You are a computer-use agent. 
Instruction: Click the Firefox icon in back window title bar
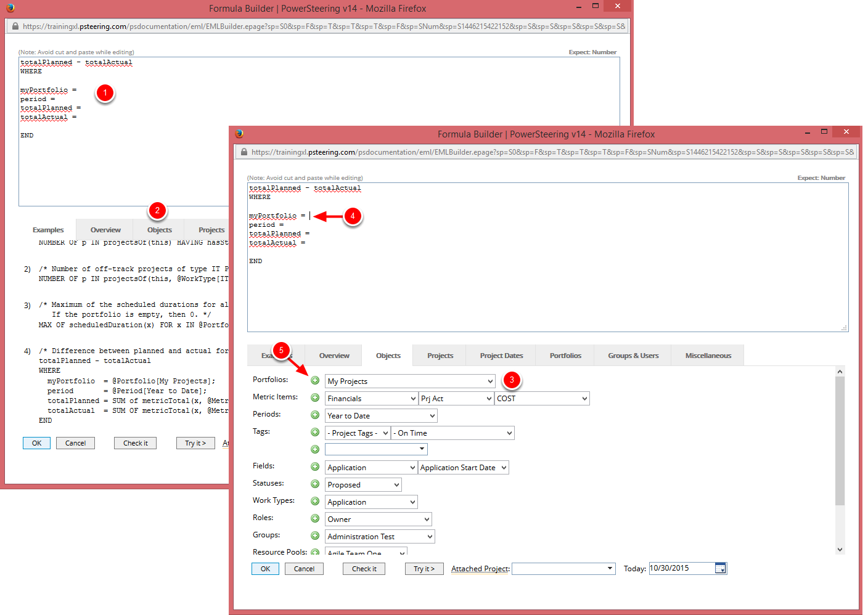tap(10, 8)
